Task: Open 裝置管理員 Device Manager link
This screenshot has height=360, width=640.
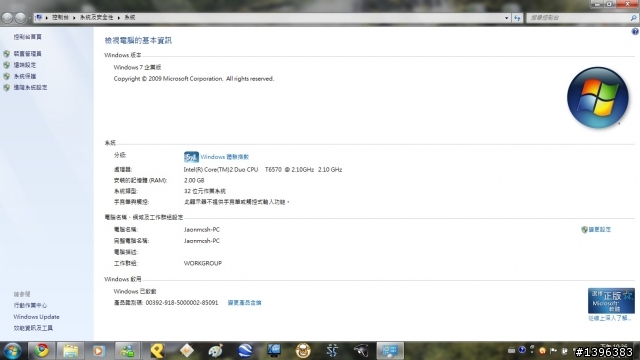Action: [27, 53]
